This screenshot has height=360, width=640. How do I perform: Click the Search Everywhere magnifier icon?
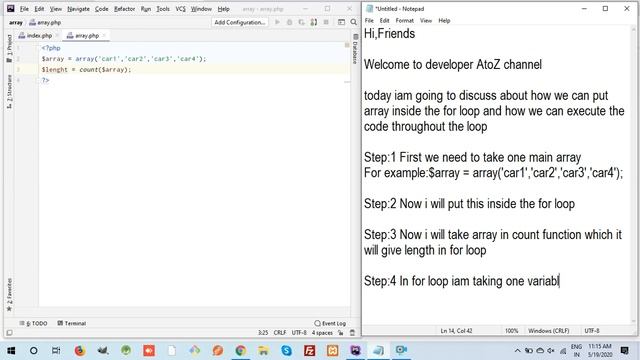[353, 22]
